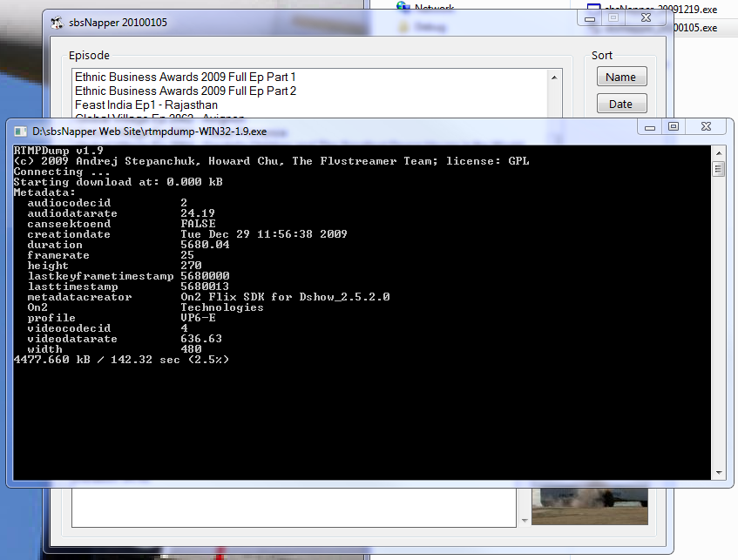Image resolution: width=738 pixels, height=560 pixels.
Task: Select Ethnic Business Awards 2009 Full Ep Part 2
Action: click(186, 91)
